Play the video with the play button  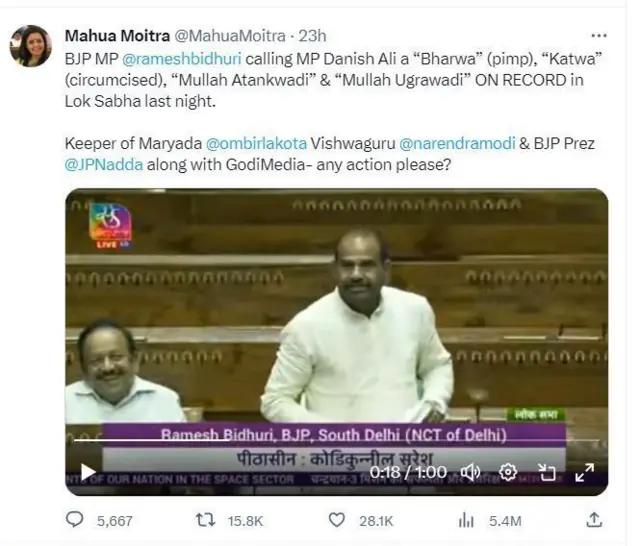point(87,472)
